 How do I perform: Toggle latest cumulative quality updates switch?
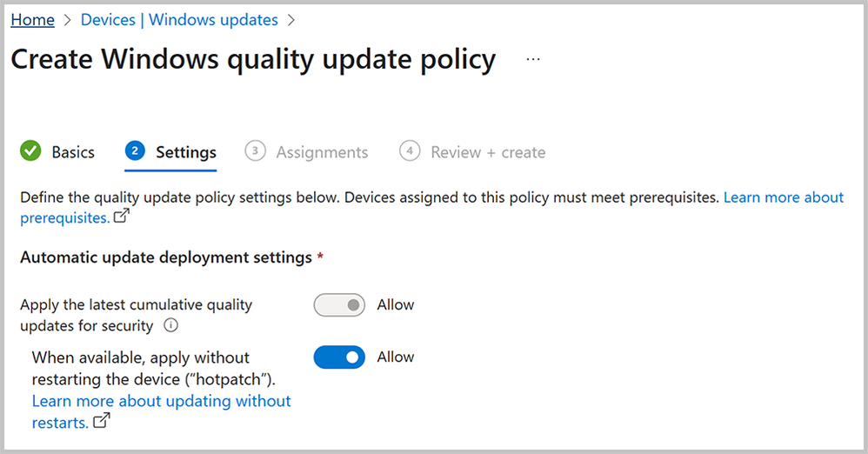pos(339,305)
